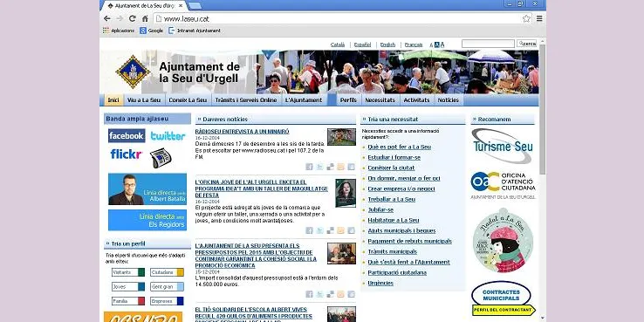
Task: Open the Intranet Ajuntament bookmark
Action: (195, 31)
